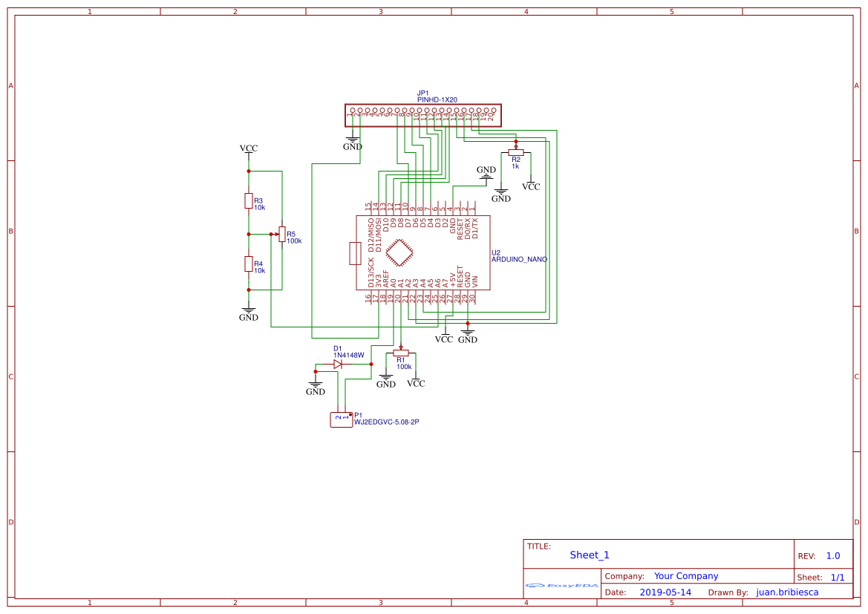Screen dimensions: 868x614
Task: Select the Sheet: 1/1 field
Action: 822,576
